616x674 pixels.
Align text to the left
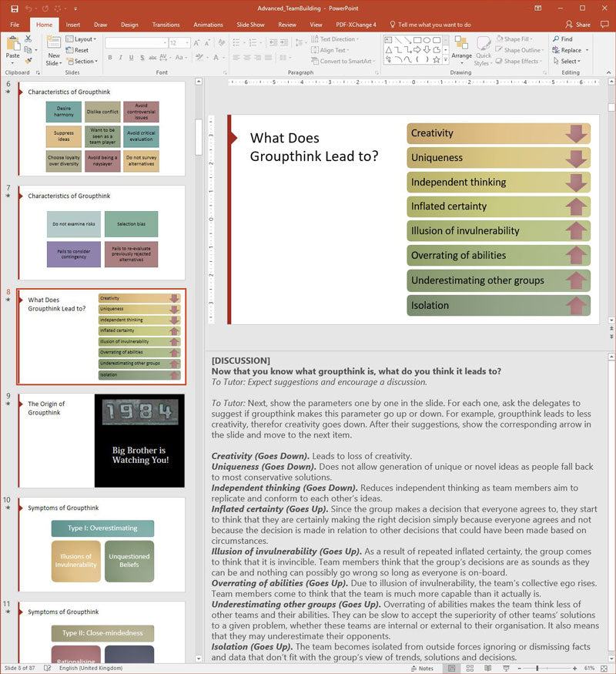click(236, 57)
